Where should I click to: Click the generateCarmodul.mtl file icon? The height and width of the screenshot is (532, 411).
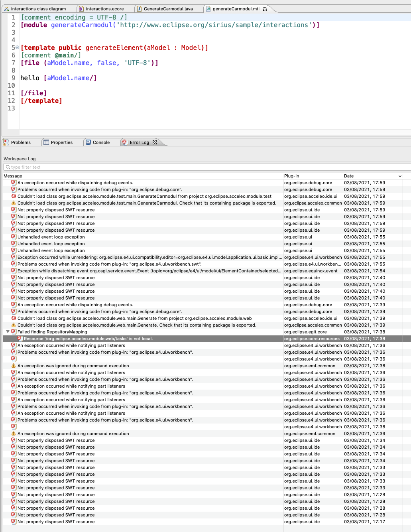click(x=208, y=9)
